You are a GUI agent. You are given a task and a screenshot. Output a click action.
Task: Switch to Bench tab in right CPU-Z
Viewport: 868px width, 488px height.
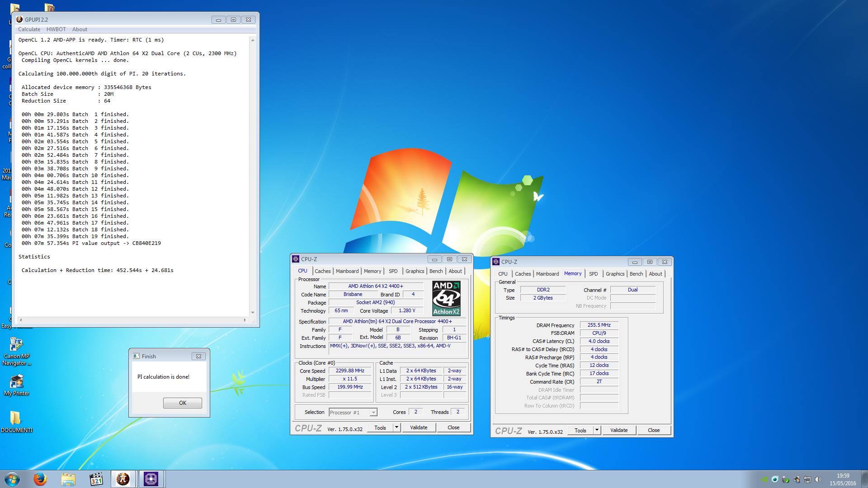tap(636, 274)
